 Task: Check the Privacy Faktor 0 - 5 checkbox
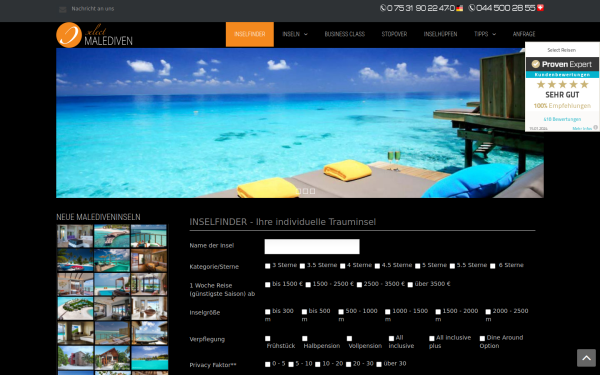pos(267,365)
